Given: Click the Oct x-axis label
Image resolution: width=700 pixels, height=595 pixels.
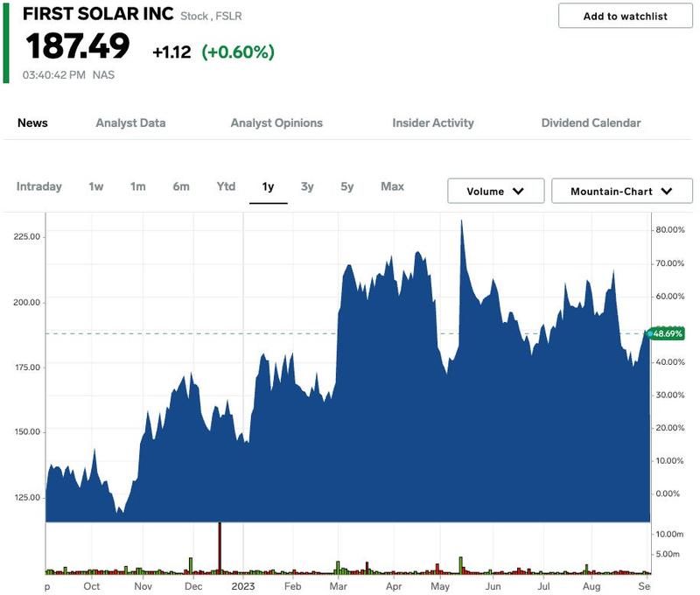Looking at the screenshot, I should pyautogui.click(x=92, y=586).
